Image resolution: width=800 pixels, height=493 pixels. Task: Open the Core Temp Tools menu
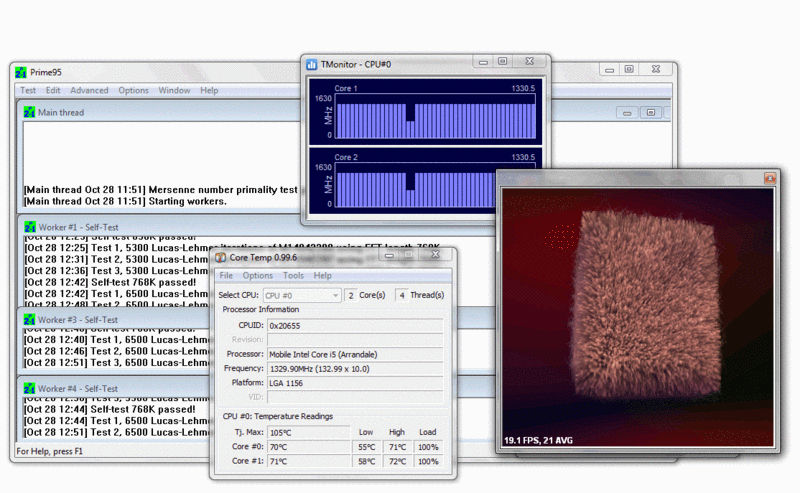click(293, 275)
